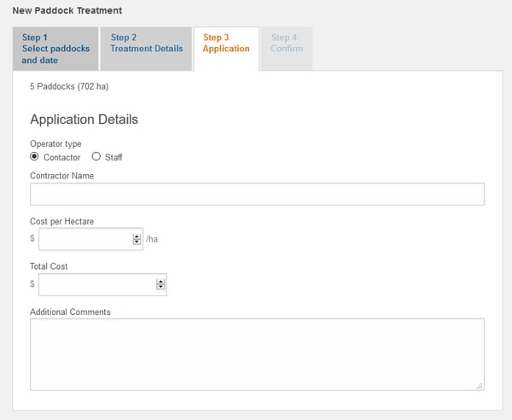The height and width of the screenshot is (420, 512).
Task: Click the "Cost per Hectare" label text
Action: click(x=61, y=221)
